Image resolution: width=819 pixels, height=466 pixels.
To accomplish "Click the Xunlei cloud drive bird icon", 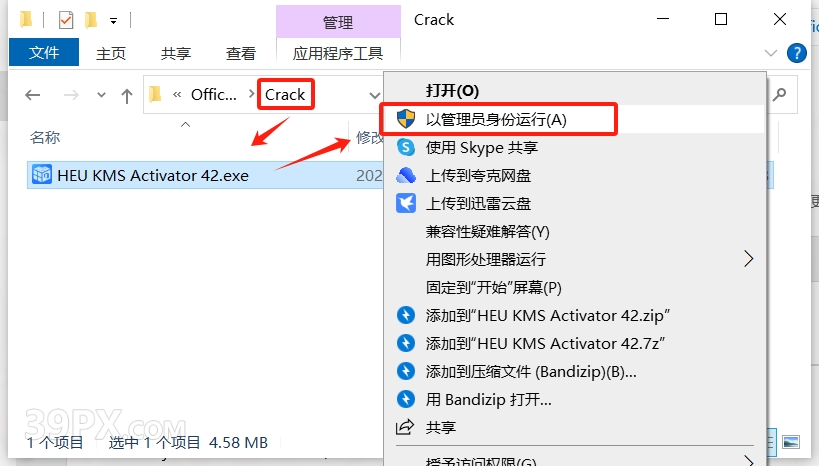I will click(406, 203).
